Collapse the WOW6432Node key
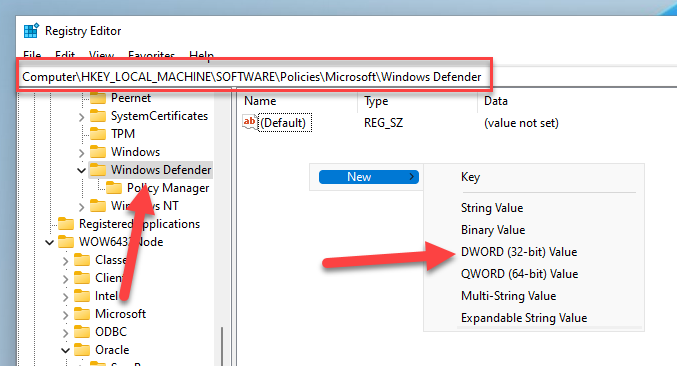Viewport: 677px width, 366px height. click(x=49, y=243)
